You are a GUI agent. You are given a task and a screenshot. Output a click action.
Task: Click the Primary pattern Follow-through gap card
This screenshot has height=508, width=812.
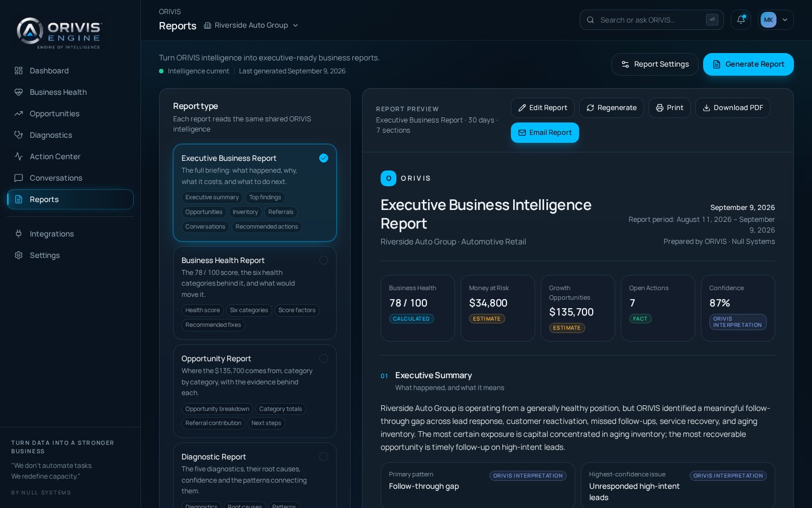click(478, 485)
